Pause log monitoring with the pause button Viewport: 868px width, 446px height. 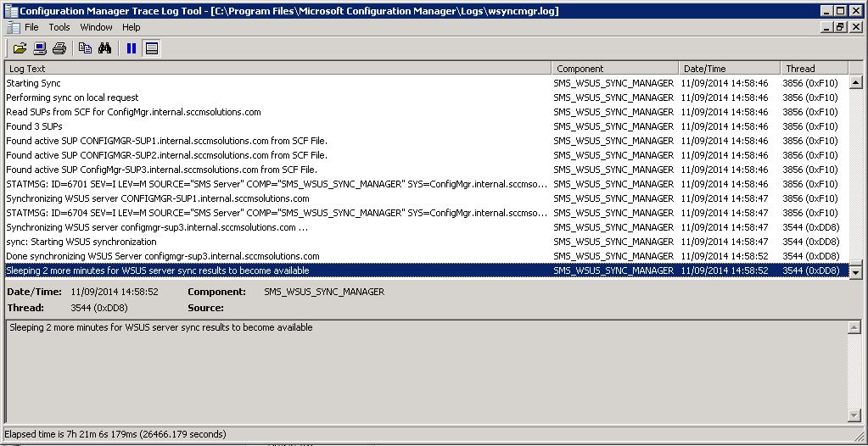132,48
